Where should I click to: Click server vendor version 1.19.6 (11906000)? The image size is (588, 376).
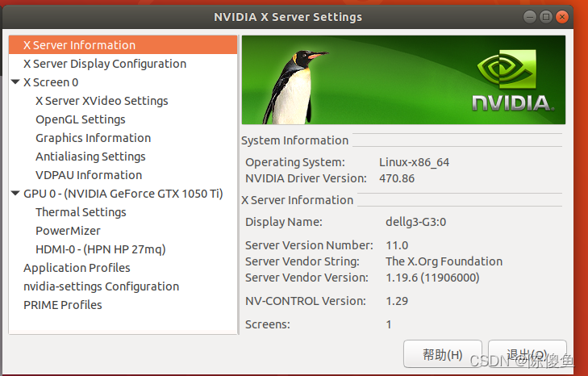[432, 278]
